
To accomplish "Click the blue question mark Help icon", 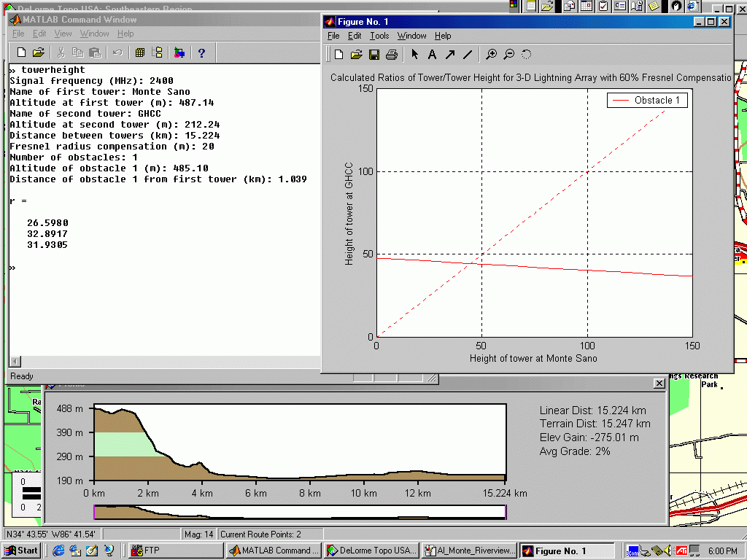I will tap(201, 52).
